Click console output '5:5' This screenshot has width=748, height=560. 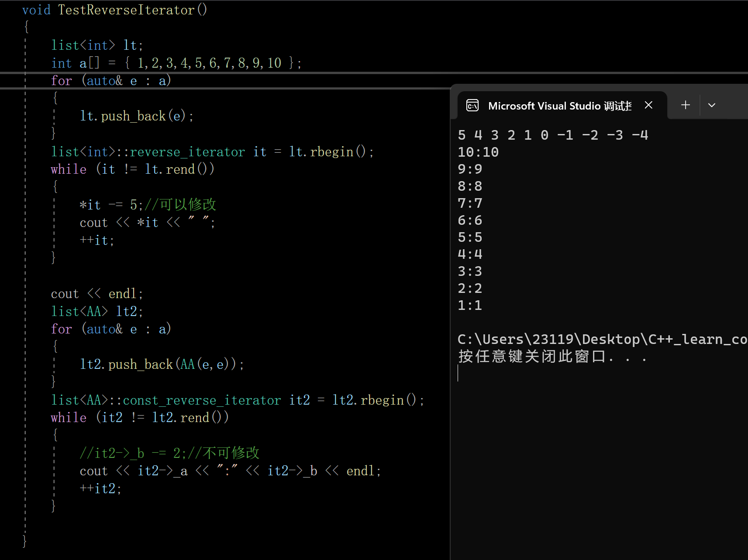(470, 237)
